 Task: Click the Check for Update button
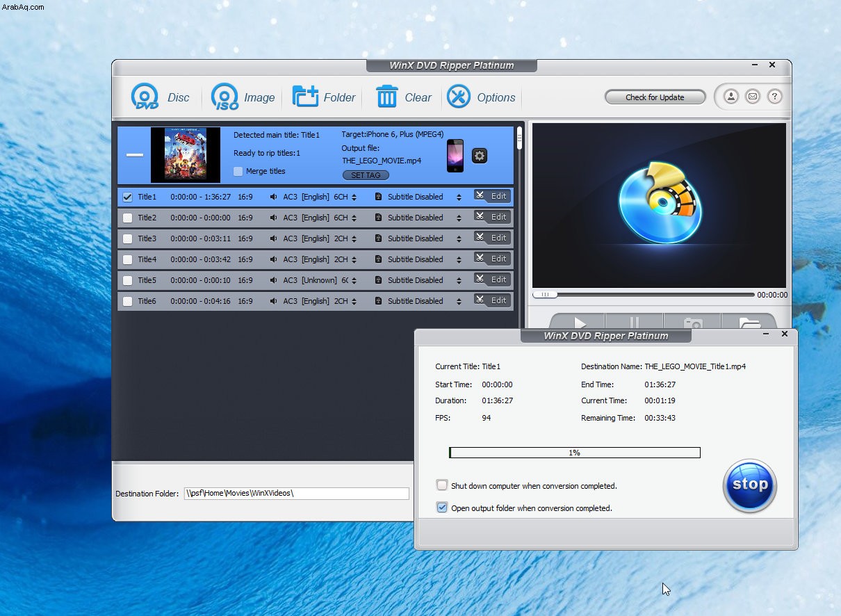pyautogui.click(x=655, y=97)
